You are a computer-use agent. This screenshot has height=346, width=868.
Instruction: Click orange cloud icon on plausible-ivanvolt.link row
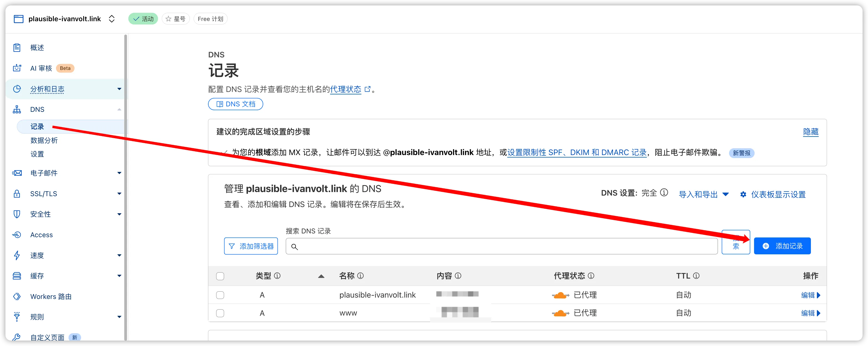(x=560, y=295)
